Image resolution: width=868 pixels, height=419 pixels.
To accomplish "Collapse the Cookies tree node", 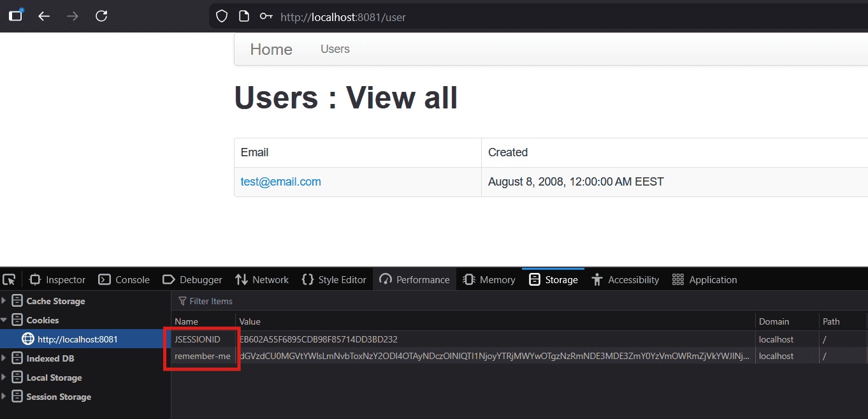I will (4, 320).
